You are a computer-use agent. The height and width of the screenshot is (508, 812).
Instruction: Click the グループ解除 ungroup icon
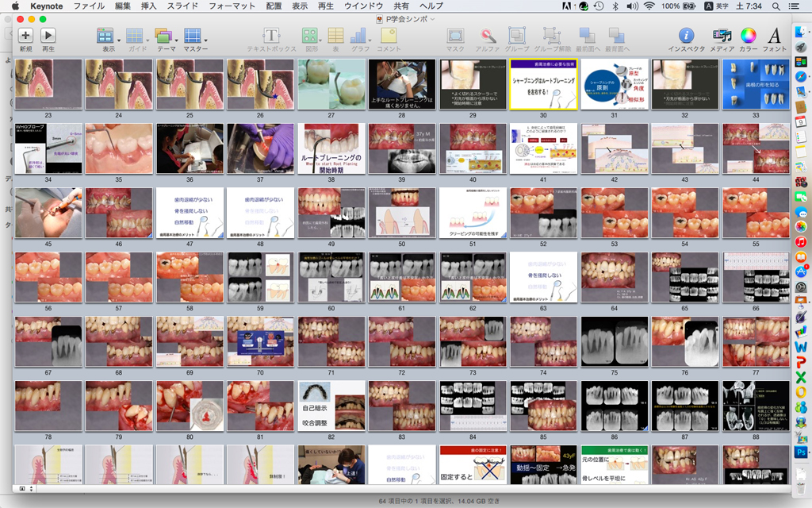[x=552, y=36]
